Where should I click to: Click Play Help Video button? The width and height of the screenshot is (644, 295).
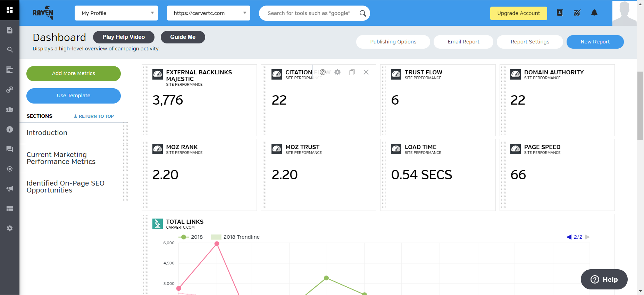pos(124,37)
